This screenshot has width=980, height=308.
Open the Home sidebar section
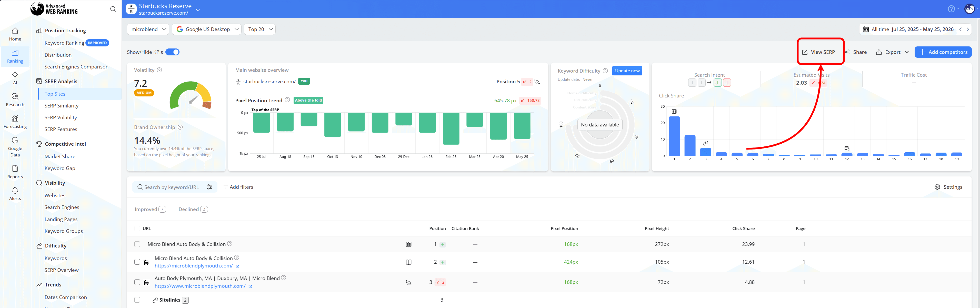[15, 34]
